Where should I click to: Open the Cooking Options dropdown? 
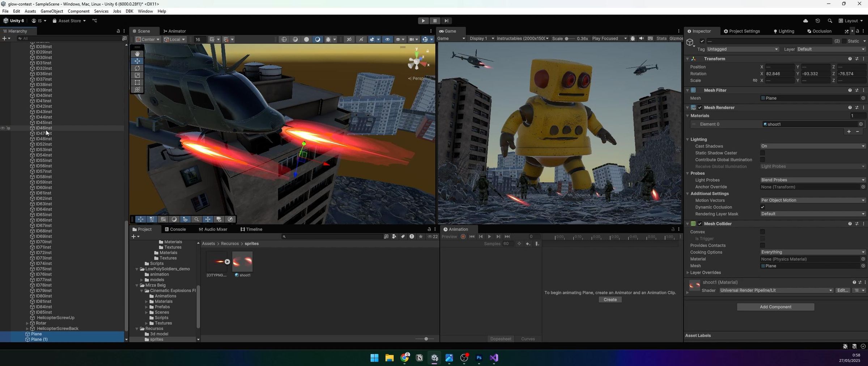813,252
